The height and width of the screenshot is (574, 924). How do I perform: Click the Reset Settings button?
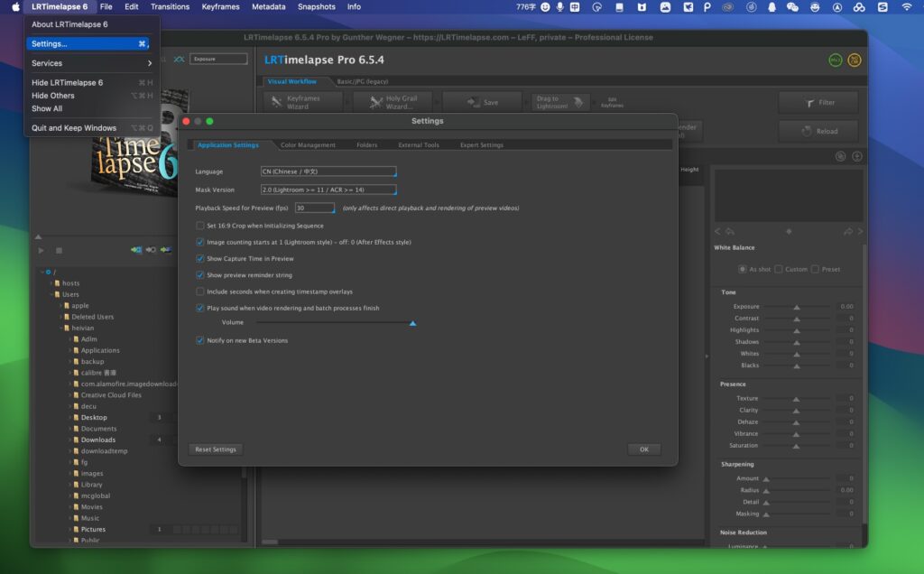click(214, 449)
